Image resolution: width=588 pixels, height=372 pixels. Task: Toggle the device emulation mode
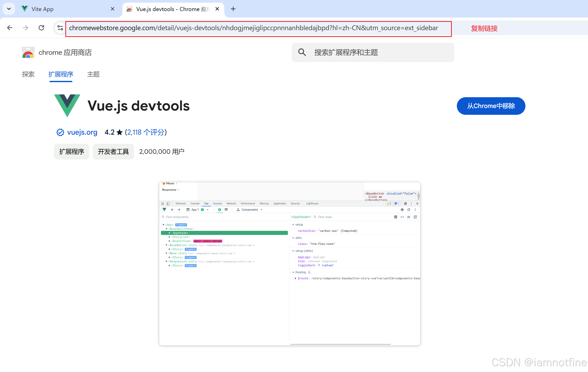[168, 203]
